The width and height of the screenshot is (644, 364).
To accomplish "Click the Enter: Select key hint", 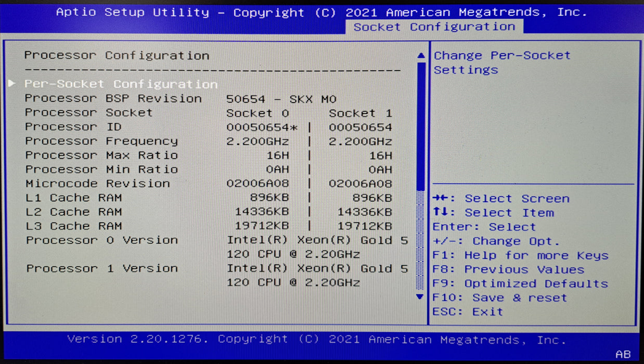I will (x=484, y=227).
